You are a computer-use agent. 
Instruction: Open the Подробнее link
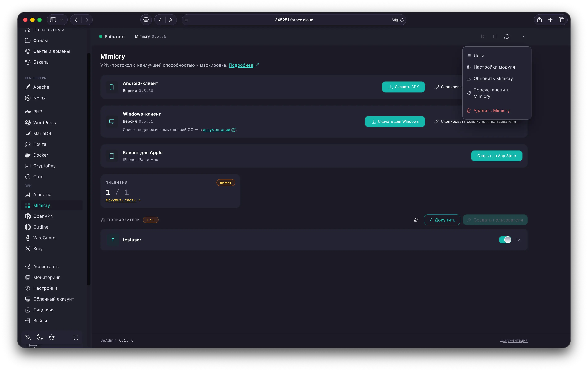[244, 65]
